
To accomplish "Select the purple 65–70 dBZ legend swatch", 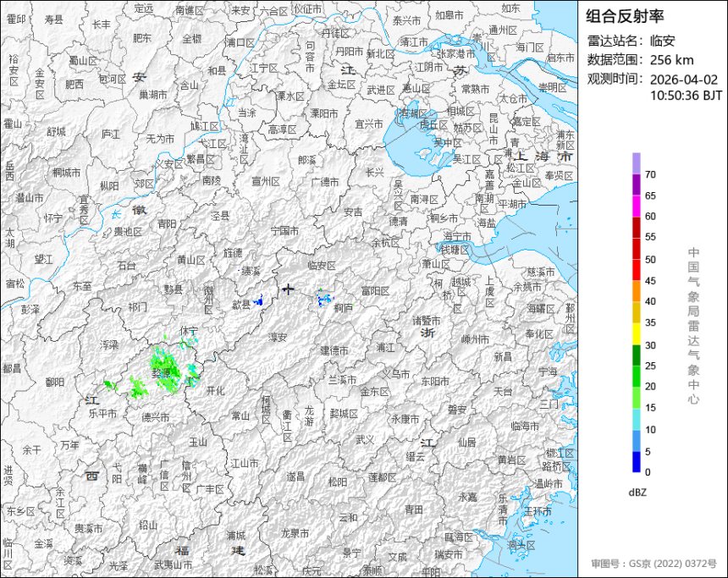I will (636, 184).
